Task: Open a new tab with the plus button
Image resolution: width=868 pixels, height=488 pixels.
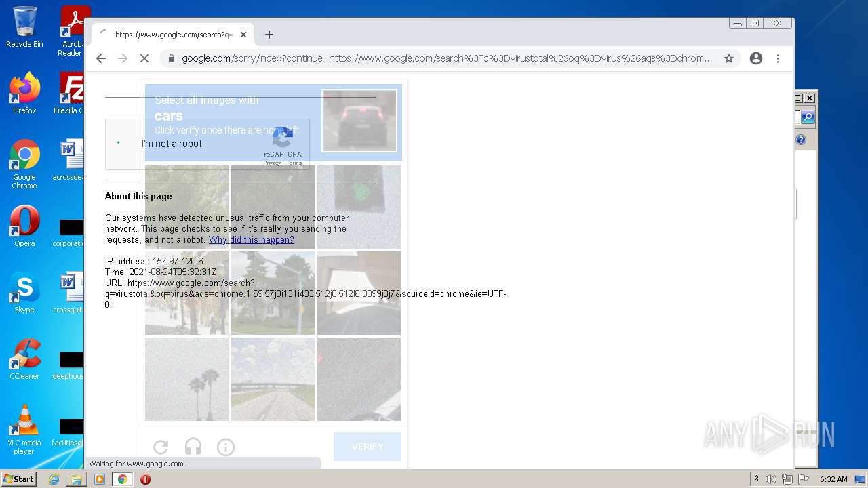Action: 269,35
